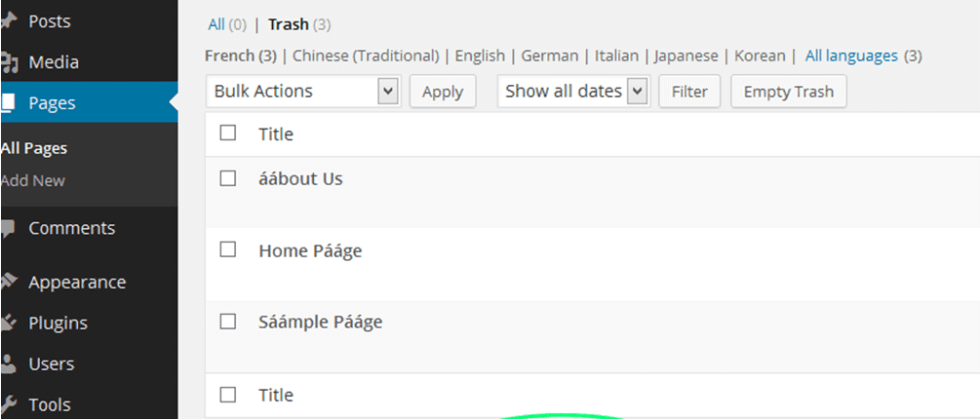Click the Media icon in sidebar

click(9, 62)
